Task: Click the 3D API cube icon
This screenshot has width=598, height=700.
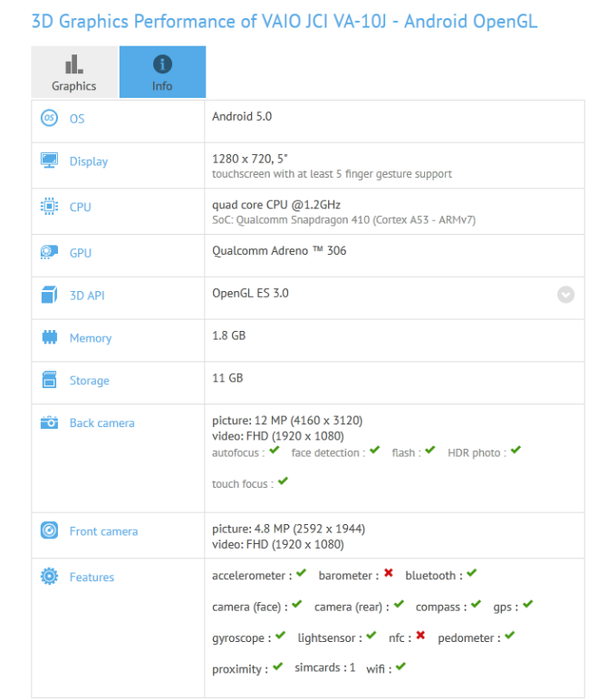Action: point(49,295)
